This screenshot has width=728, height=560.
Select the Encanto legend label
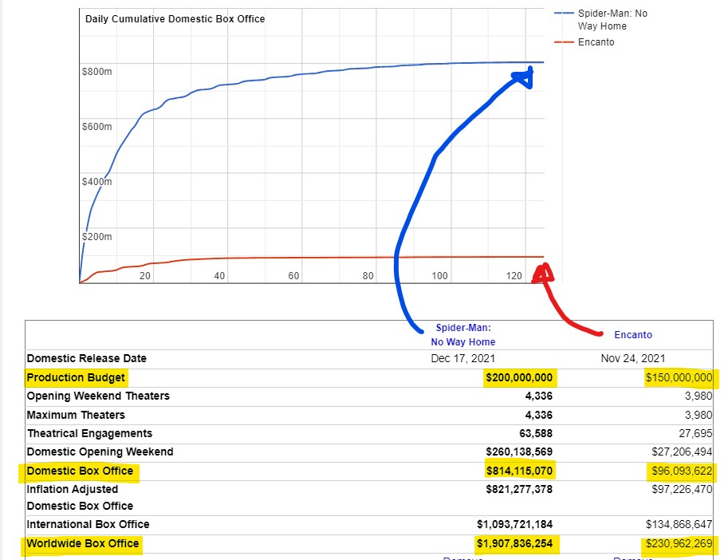(x=596, y=42)
